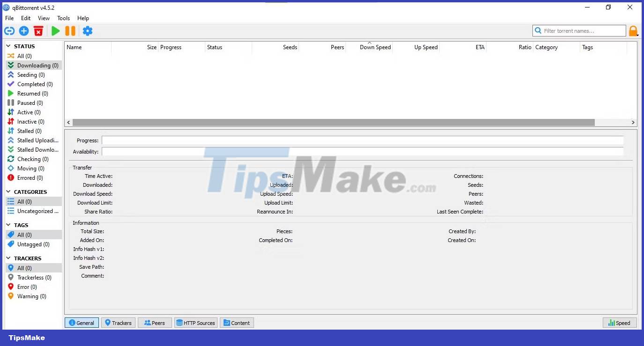Switch to the Peers tab
The image size is (644, 346).
pyautogui.click(x=155, y=323)
